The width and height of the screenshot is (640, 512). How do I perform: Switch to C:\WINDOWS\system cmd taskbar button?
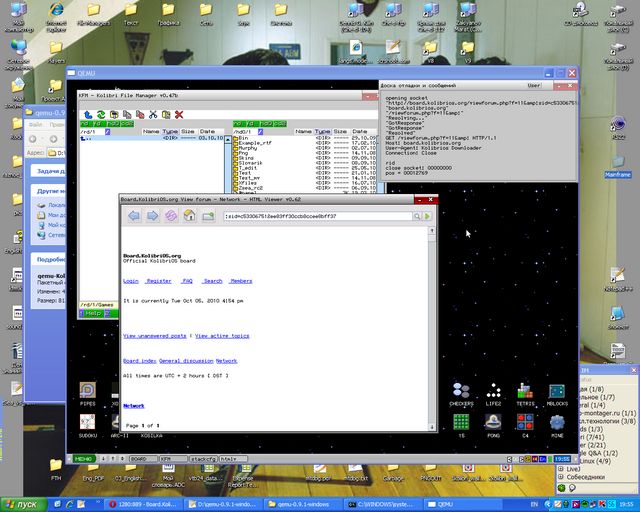coord(380,505)
